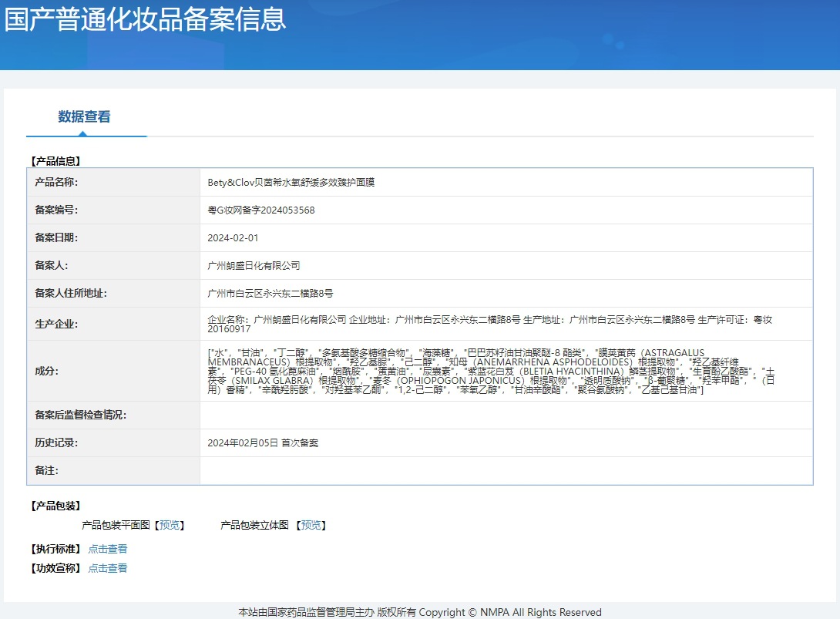The height and width of the screenshot is (619, 840).
Task: Select the 备案后监督检查情况 label
Action: click(80, 415)
